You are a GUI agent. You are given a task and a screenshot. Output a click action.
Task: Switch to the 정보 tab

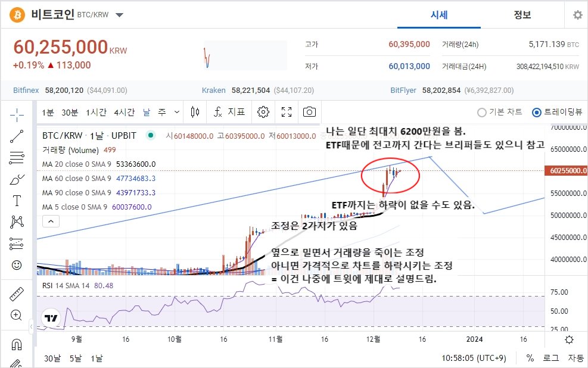[x=522, y=15]
